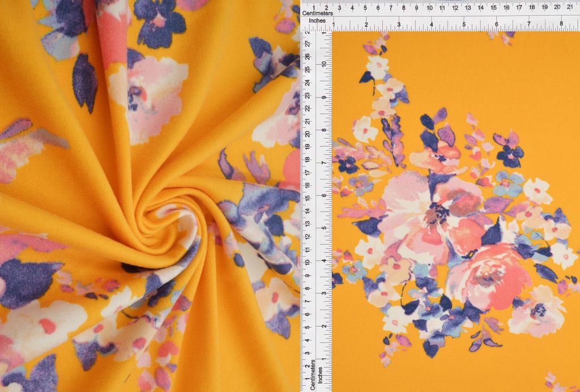This screenshot has width=580, height=392.
Task: Click the flat floral fabric photo with rulers
Action: click(440, 196)
